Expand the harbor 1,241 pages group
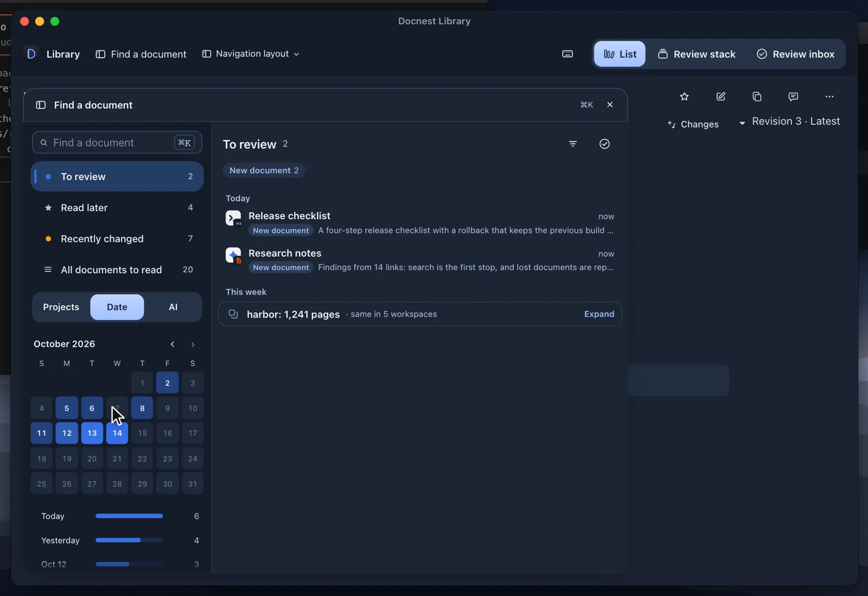Image resolution: width=868 pixels, height=596 pixels. pos(599,314)
